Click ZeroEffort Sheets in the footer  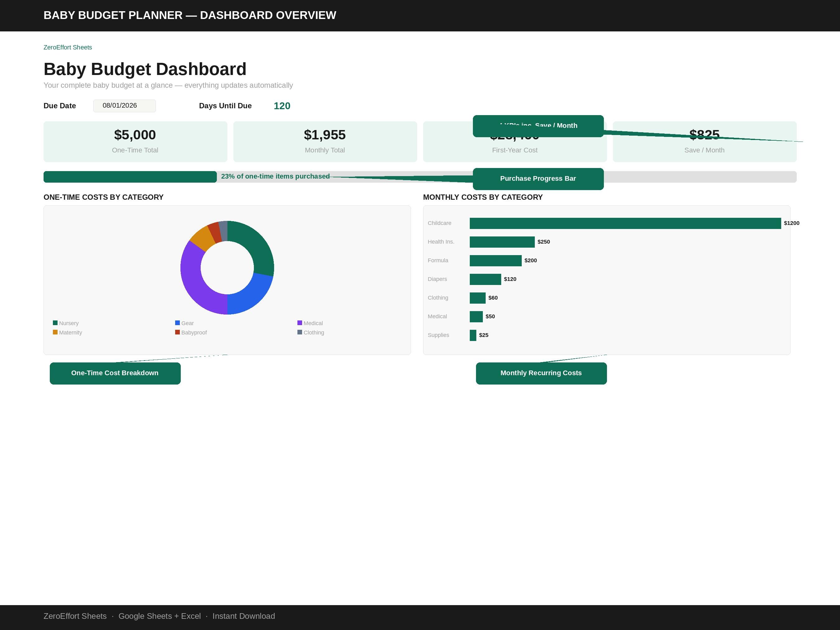pos(75,616)
